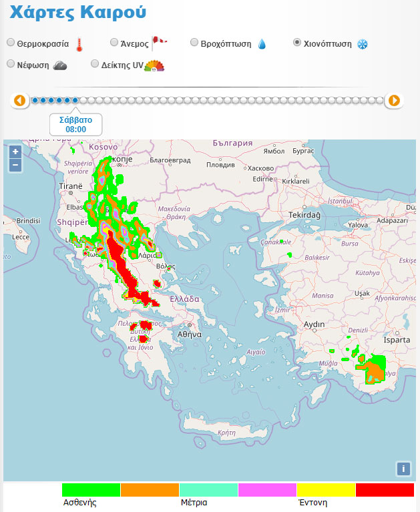Click the Άνεμος label
Image resolution: width=420 pixels, height=512 pixels.
(x=135, y=44)
